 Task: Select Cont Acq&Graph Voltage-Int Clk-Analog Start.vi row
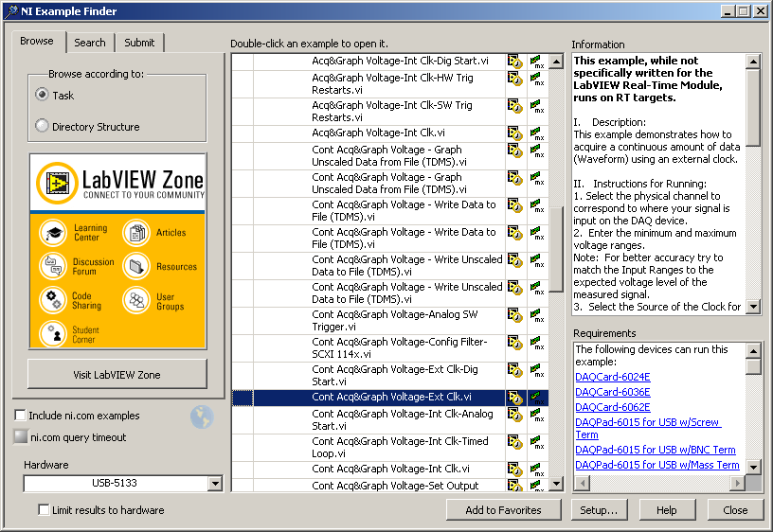[390, 420]
